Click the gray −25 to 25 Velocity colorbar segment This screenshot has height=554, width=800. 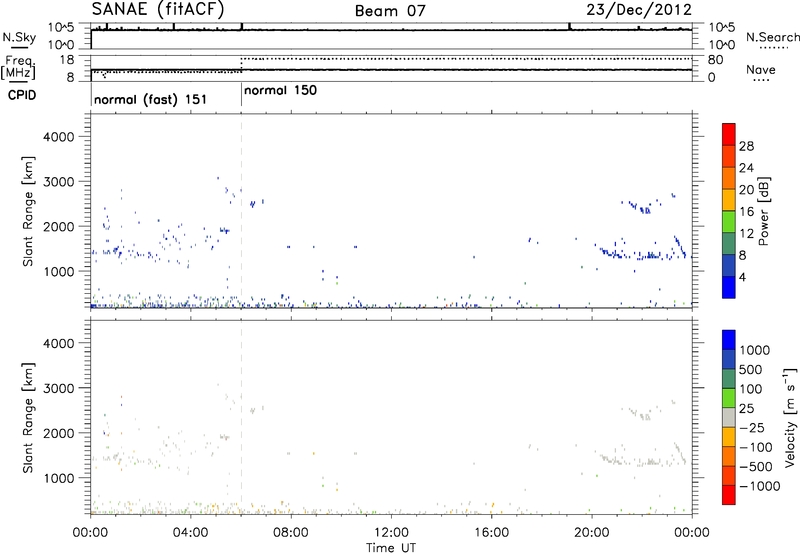point(729,418)
